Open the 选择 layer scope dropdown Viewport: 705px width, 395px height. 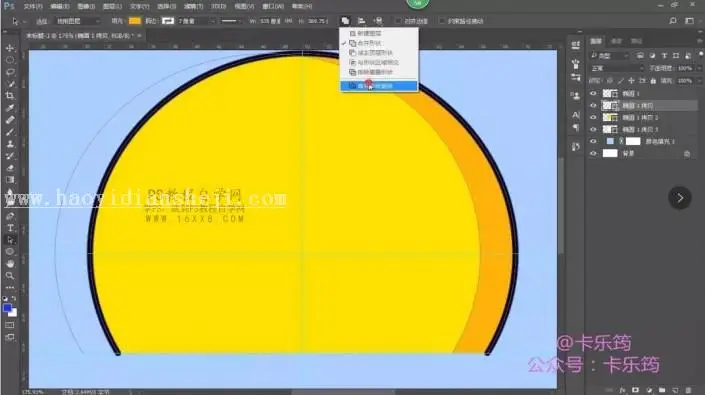78,21
